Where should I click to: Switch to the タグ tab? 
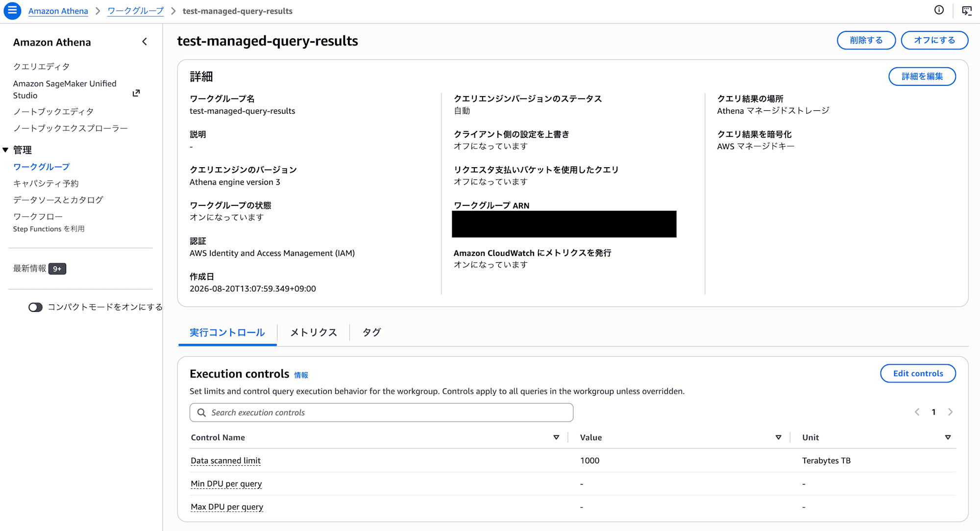371,333
